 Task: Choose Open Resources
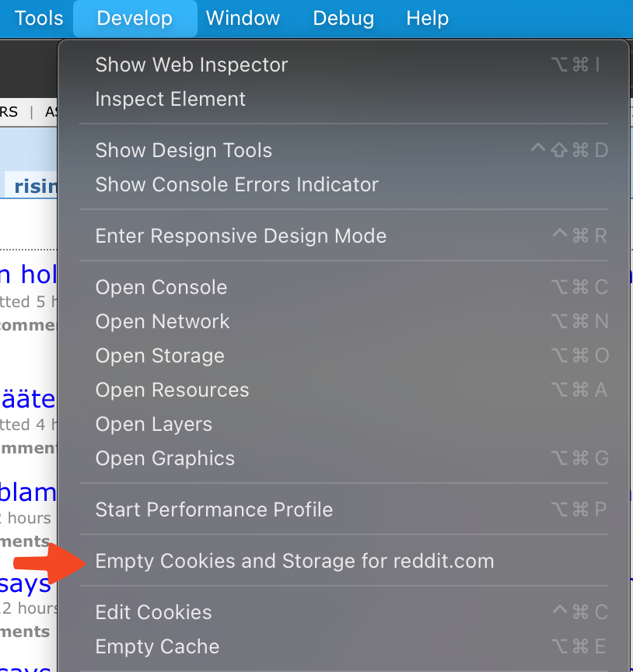172,390
